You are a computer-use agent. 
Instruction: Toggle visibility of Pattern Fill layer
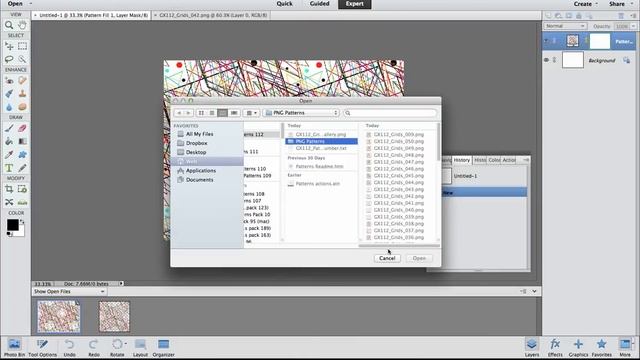tap(546, 41)
